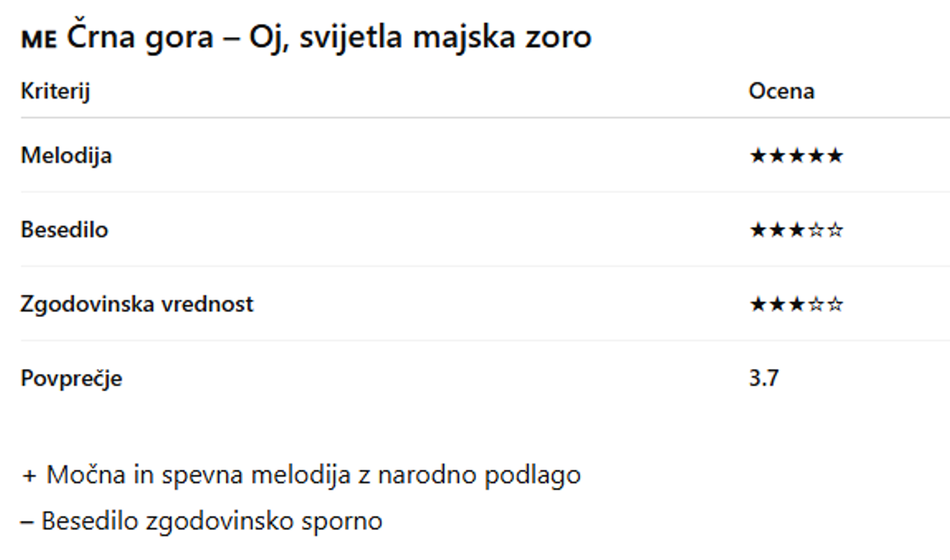Image resolution: width=950 pixels, height=560 pixels.
Task: Select the Besedilo criterion label
Action: coord(64,230)
